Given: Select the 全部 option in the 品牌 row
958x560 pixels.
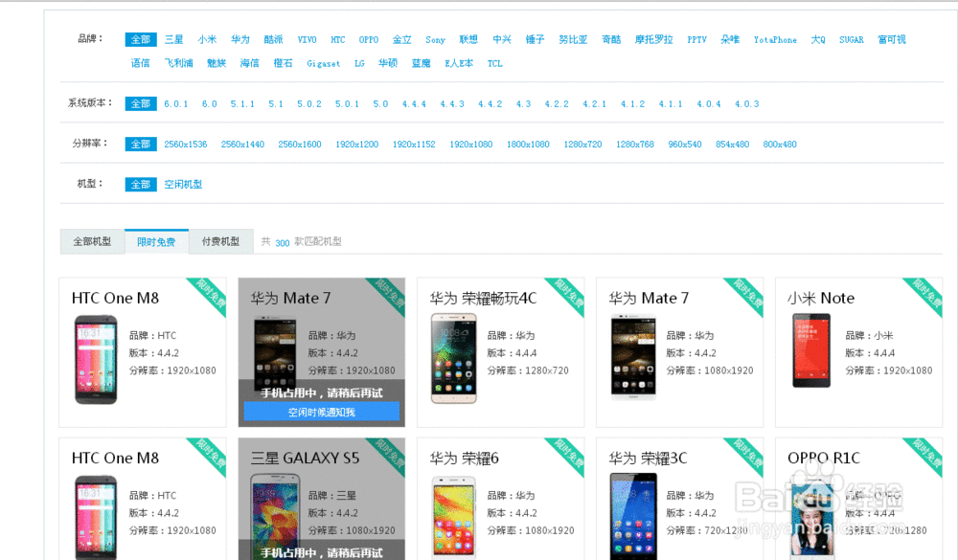Looking at the screenshot, I should [x=141, y=39].
